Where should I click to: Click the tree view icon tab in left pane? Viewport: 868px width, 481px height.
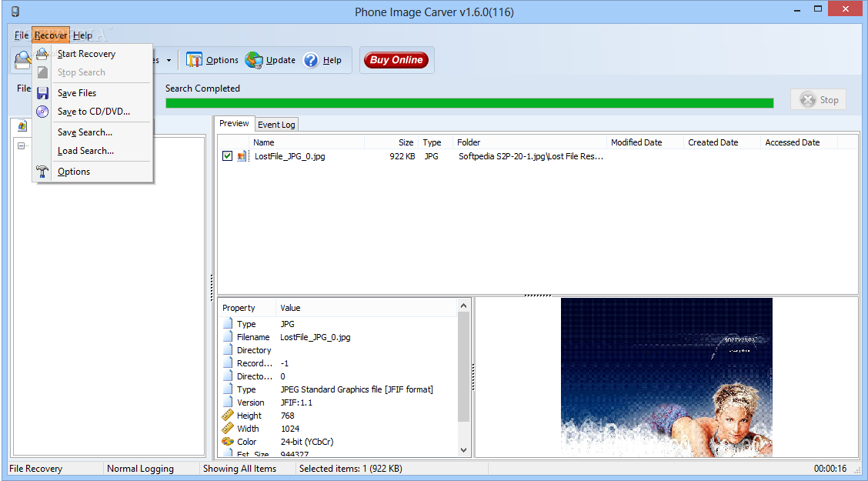pyautogui.click(x=22, y=125)
